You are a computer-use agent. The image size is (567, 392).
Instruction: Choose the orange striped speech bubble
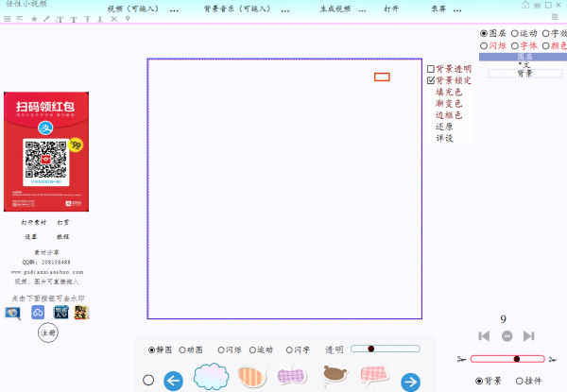(x=252, y=376)
